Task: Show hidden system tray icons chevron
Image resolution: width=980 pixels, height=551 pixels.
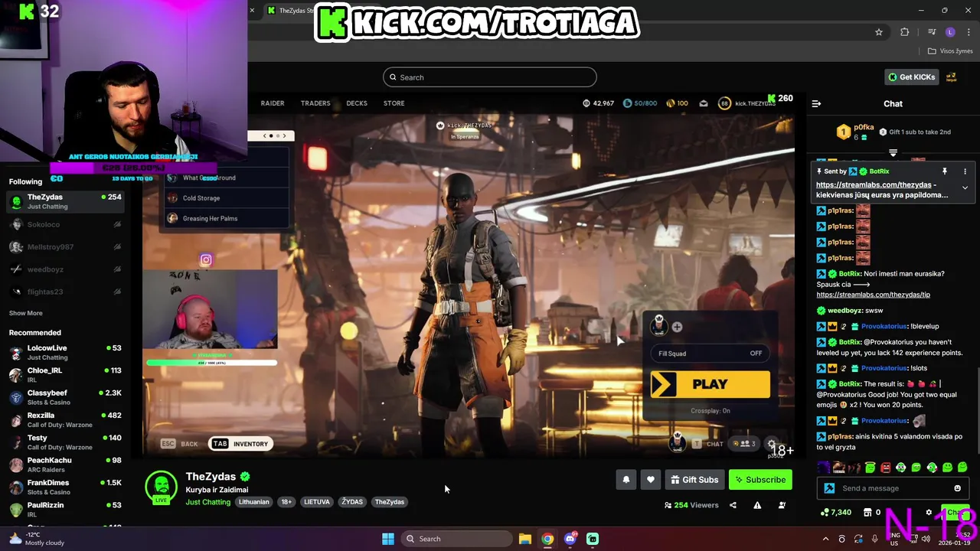Action: (825, 539)
